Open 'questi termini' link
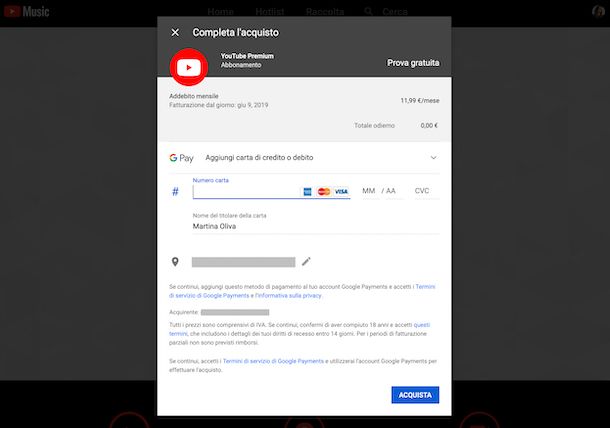The height and width of the screenshot is (428, 610). (422, 325)
